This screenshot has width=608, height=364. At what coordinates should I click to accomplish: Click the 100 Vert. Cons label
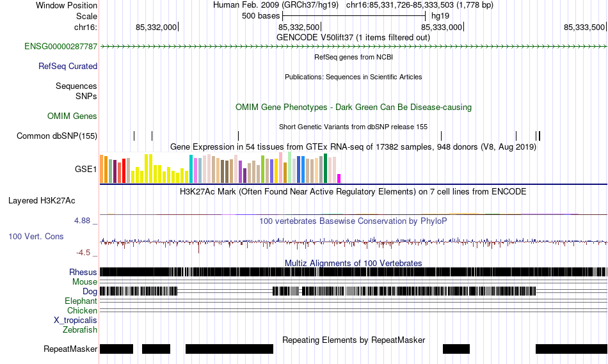tap(36, 237)
